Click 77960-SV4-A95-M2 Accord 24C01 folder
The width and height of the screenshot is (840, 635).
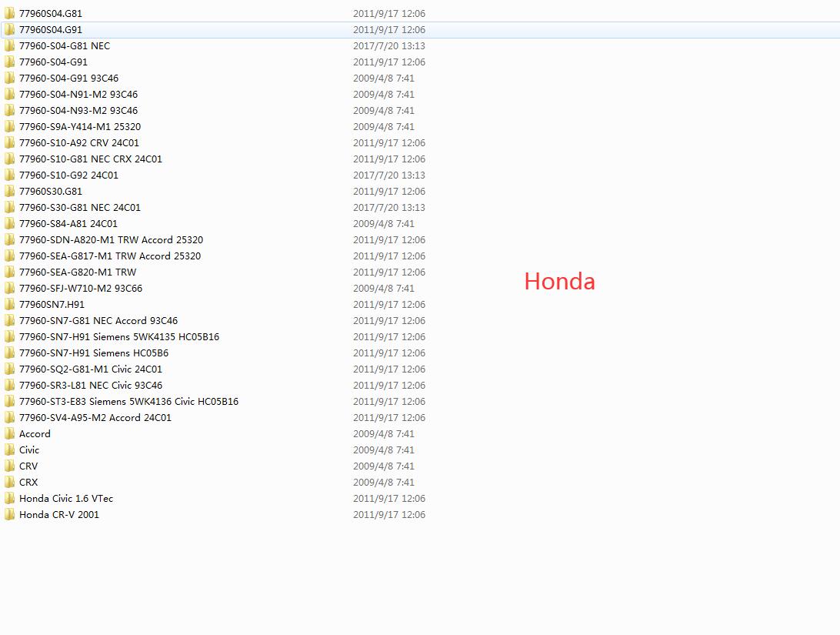(x=95, y=418)
